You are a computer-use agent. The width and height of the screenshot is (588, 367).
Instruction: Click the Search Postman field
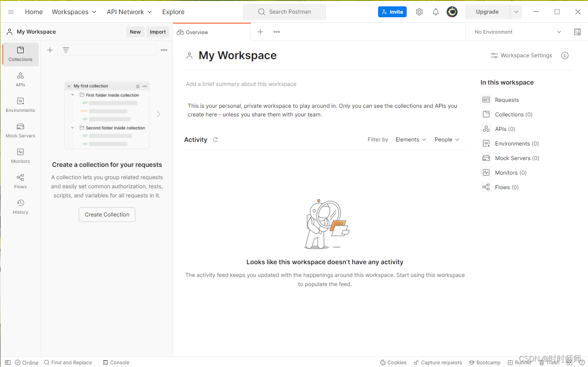click(x=284, y=12)
